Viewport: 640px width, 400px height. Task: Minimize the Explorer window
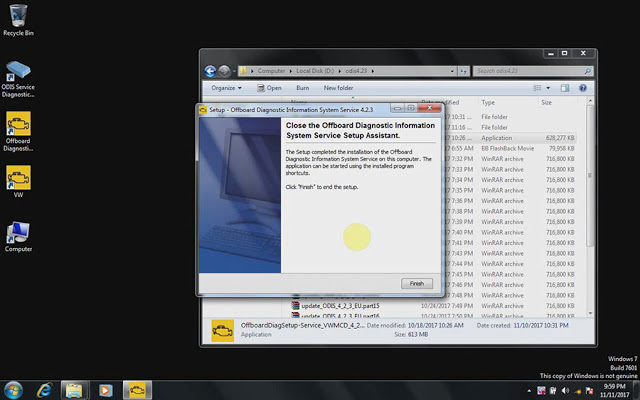click(551, 53)
